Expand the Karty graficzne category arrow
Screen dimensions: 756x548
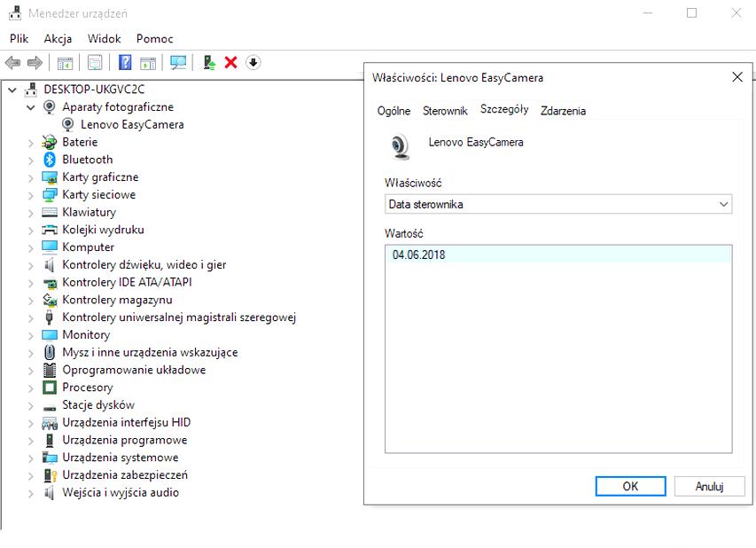(31, 178)
